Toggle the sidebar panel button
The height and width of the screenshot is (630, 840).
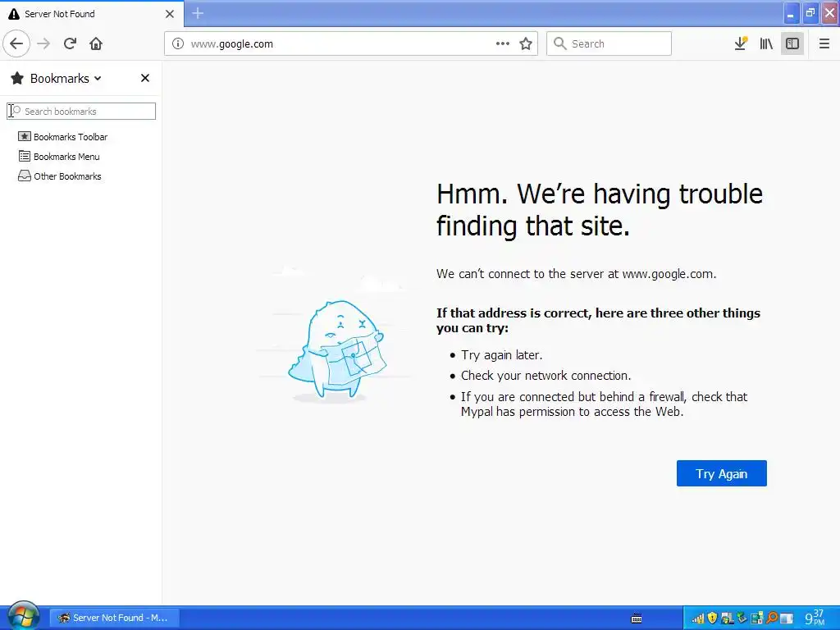(x=792, y=43)
